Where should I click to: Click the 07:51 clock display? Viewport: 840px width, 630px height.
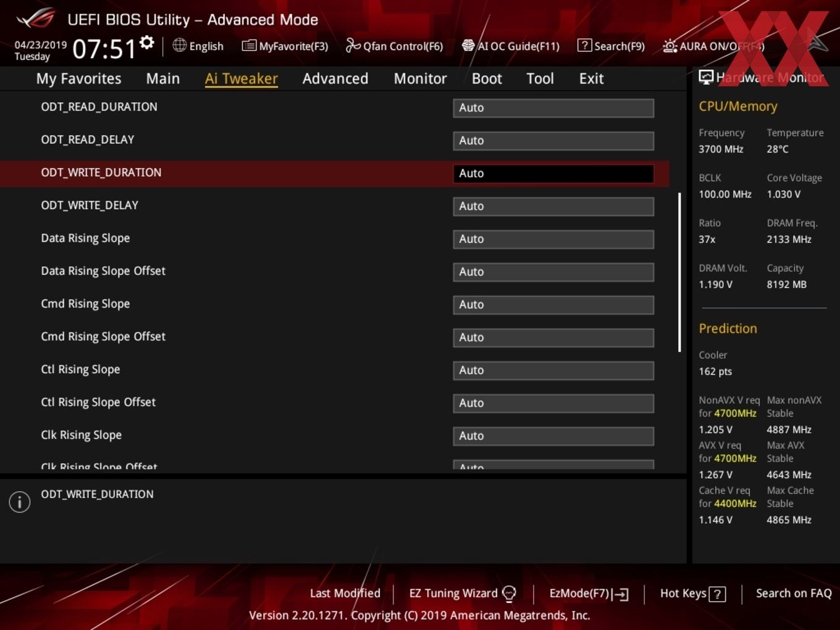coord(104,48)
